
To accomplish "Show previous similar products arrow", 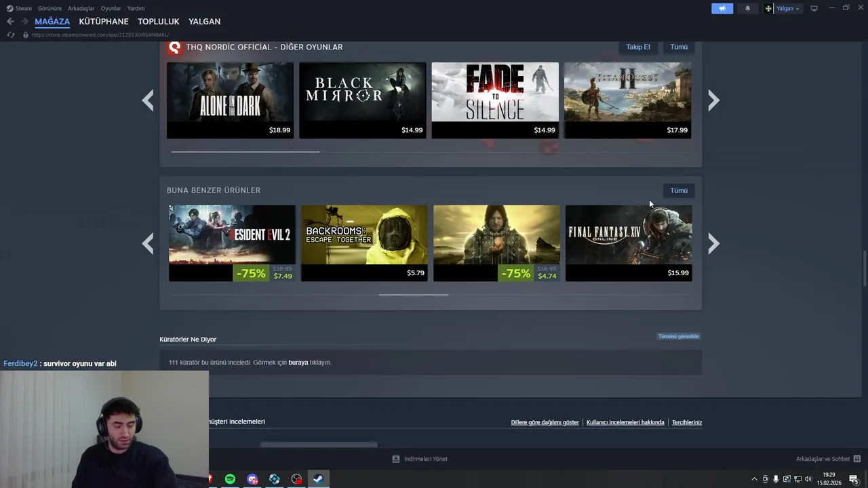I will pos(148,243).
